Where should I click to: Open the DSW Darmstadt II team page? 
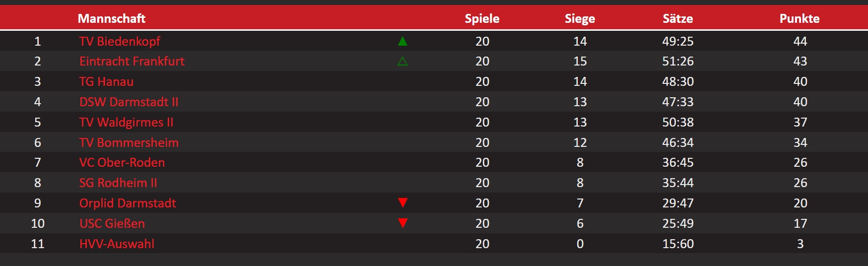tap(129, 102)
